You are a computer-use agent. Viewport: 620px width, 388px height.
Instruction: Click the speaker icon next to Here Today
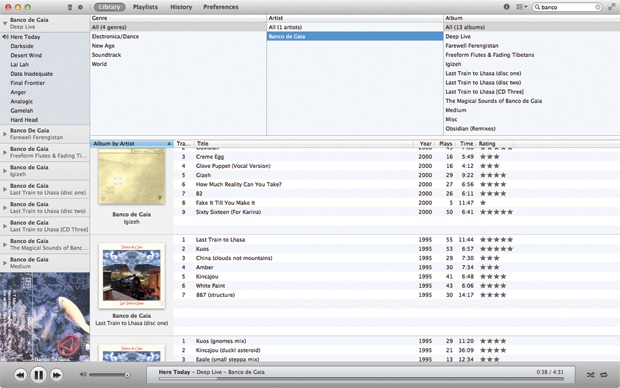coord(5,37)
